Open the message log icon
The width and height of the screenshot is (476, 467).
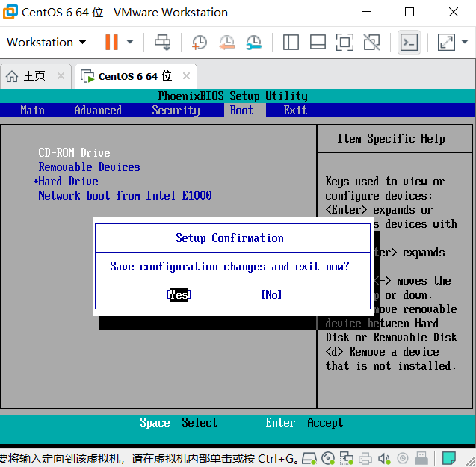click(x=449, y=458)
